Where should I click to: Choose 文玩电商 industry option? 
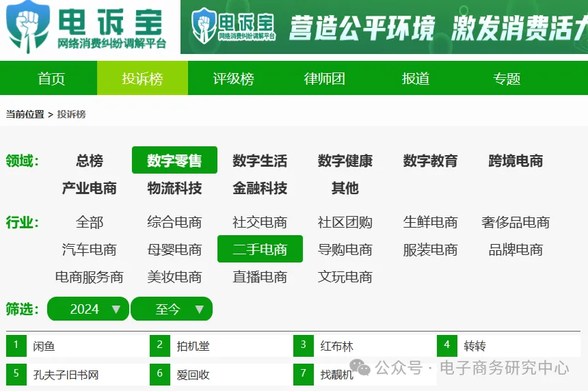point(345,277)
